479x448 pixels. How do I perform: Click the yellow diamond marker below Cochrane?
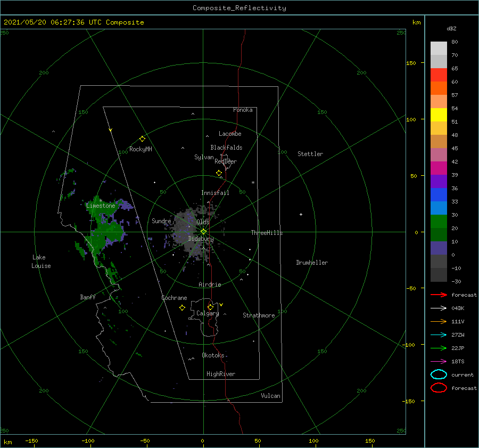(x=182, y=308)
